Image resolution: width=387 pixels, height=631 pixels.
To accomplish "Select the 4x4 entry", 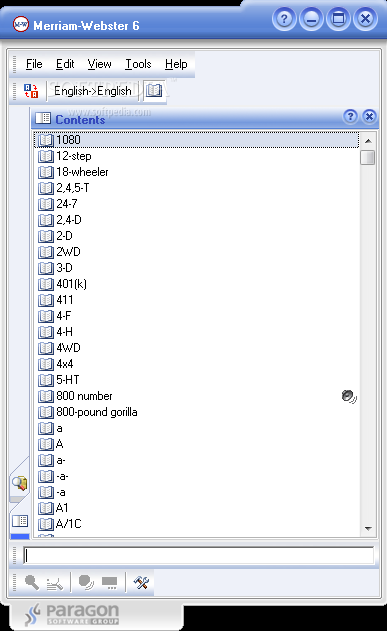I will coord(197,364).
